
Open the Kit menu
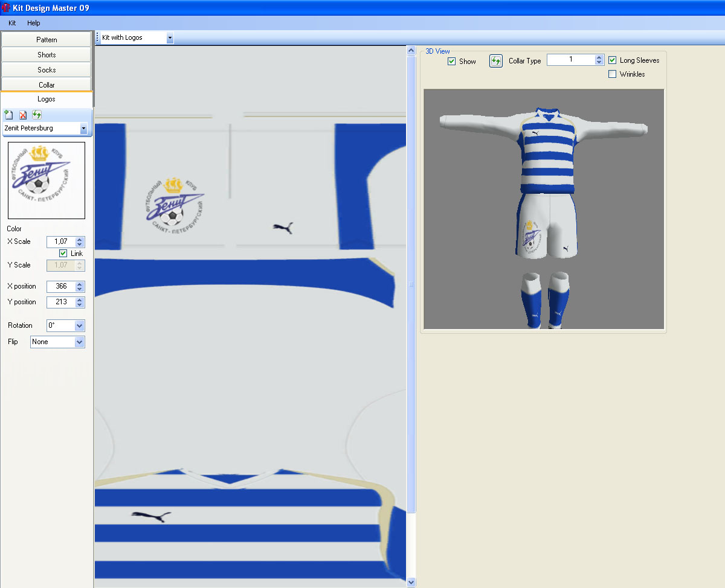click(x=12, y=23)
